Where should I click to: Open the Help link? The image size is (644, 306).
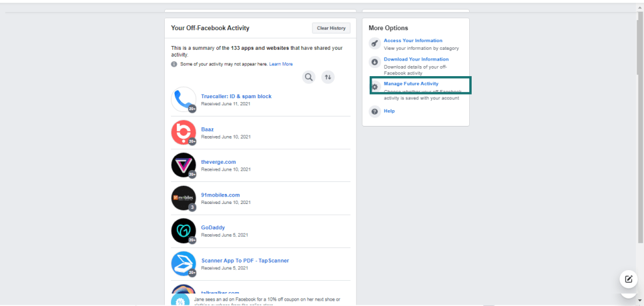click(x=389, y=111)
